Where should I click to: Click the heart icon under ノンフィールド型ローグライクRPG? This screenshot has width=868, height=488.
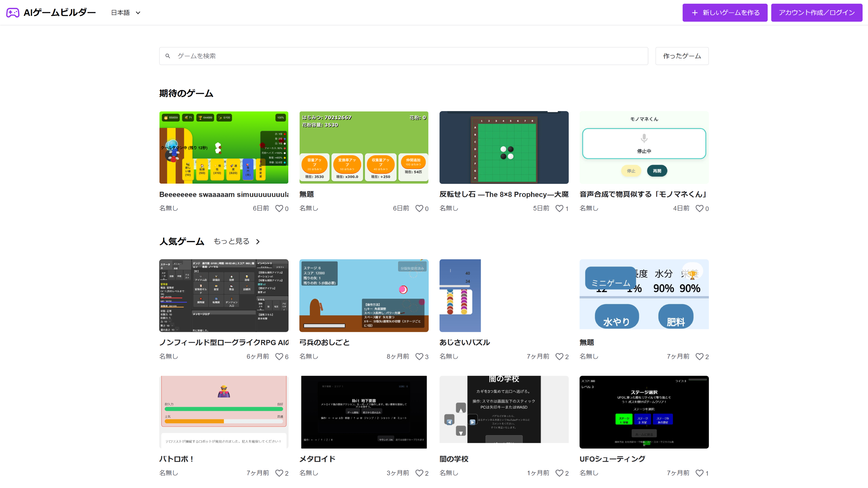point(279,356)
